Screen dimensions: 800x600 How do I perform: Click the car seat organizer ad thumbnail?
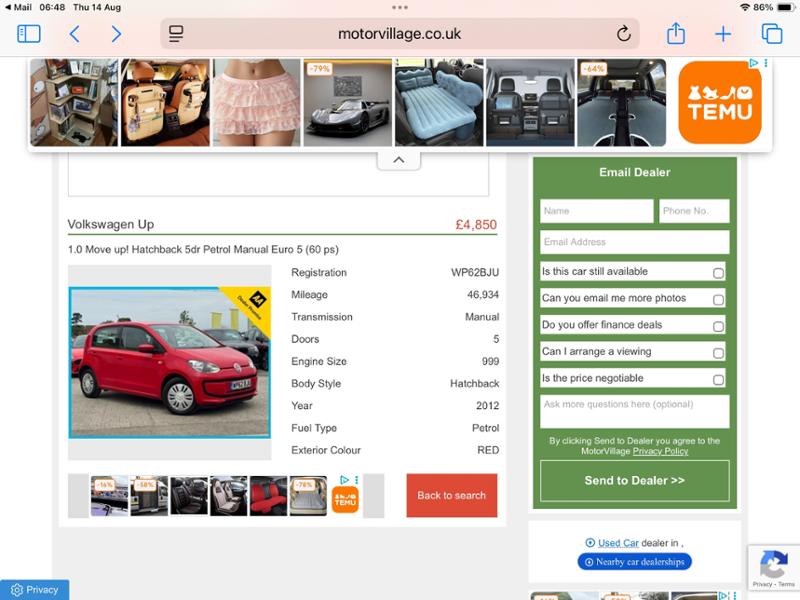pos(165,103)
